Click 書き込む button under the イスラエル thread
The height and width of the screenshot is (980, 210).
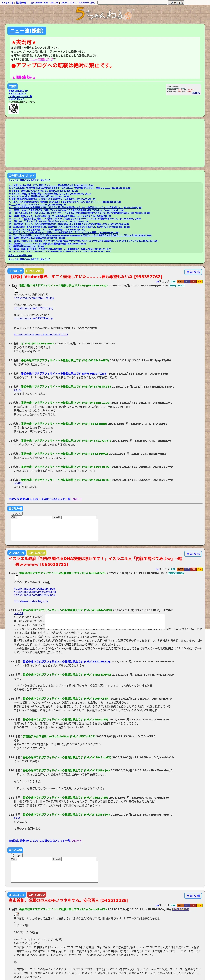coord(17,855)
